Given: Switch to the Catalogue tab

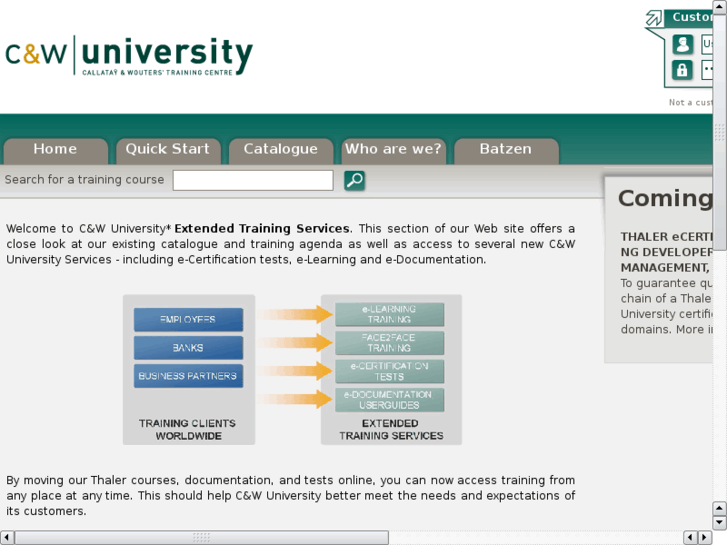Looking at the screenshot, I should pos(281,150).
